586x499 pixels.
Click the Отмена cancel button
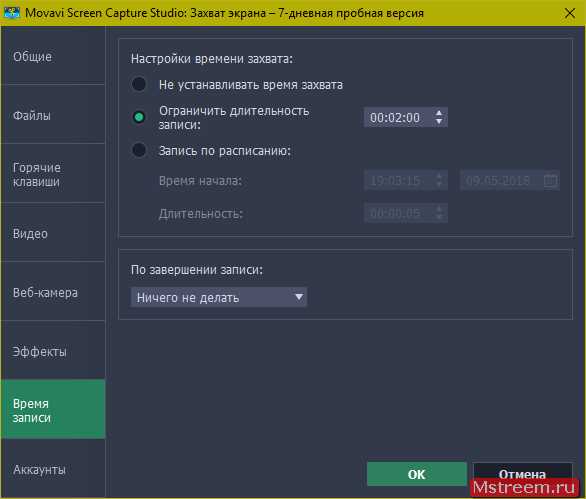click(x=522, y=474)
